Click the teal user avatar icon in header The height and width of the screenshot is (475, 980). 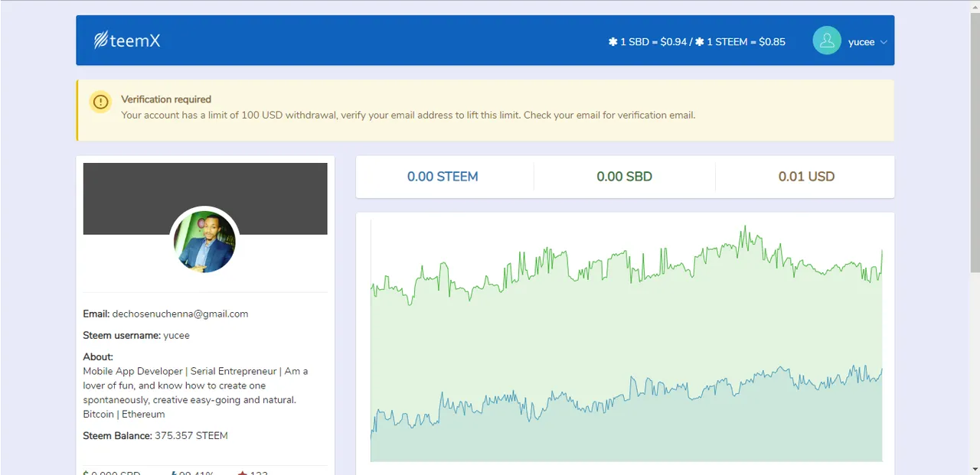(x=827, y=41)
